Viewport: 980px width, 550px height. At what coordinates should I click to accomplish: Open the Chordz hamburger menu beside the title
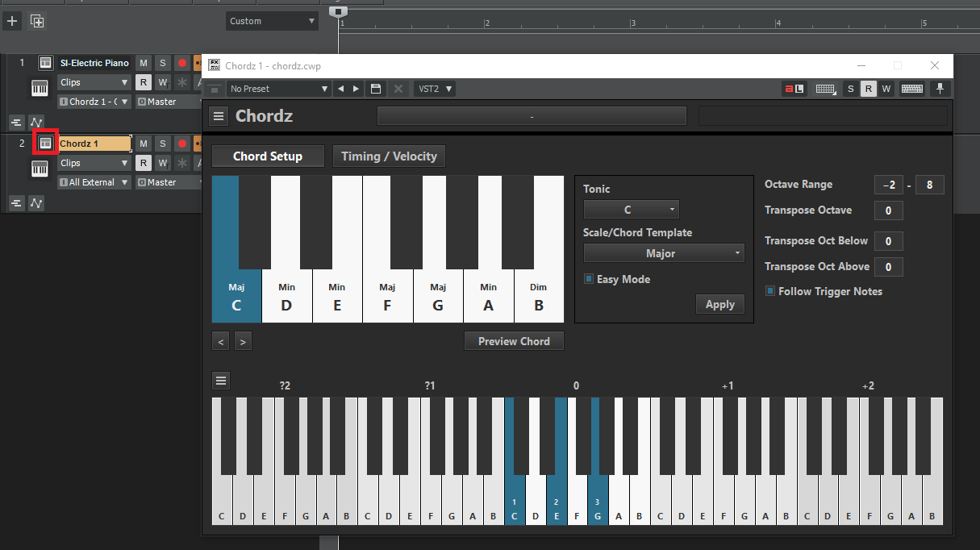point(219,116)
